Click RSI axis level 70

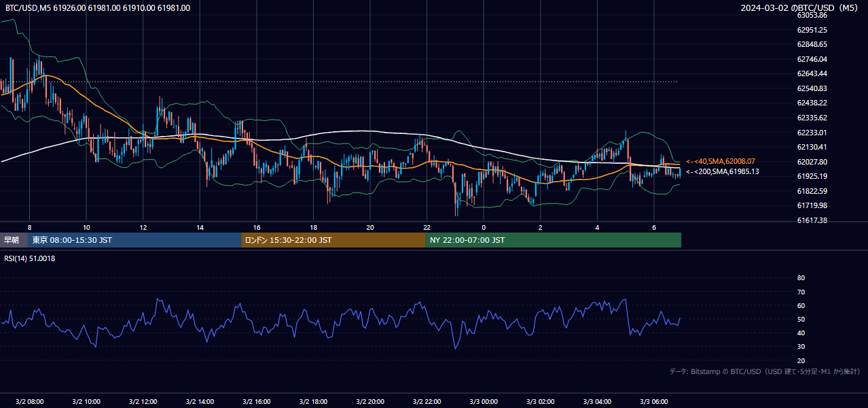click(x=801, y=292)
